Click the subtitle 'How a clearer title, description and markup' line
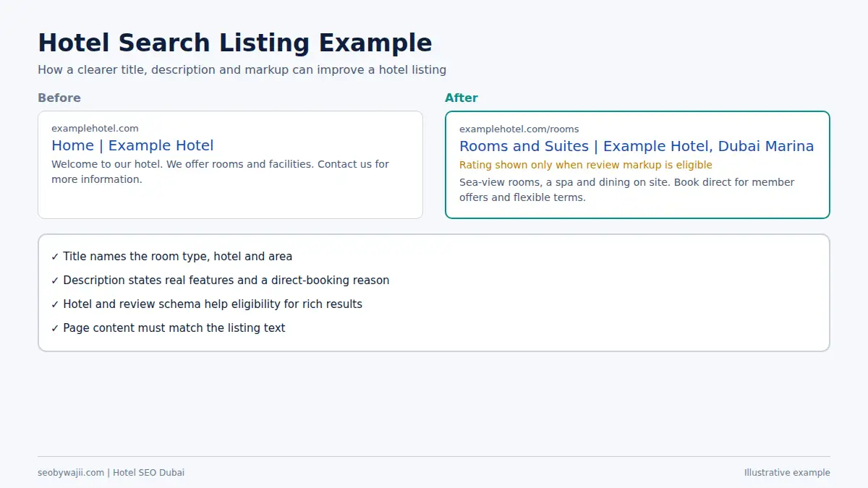The height and width of the screenshot is (488, 868). pyautogui.click(x=242, y=70)
